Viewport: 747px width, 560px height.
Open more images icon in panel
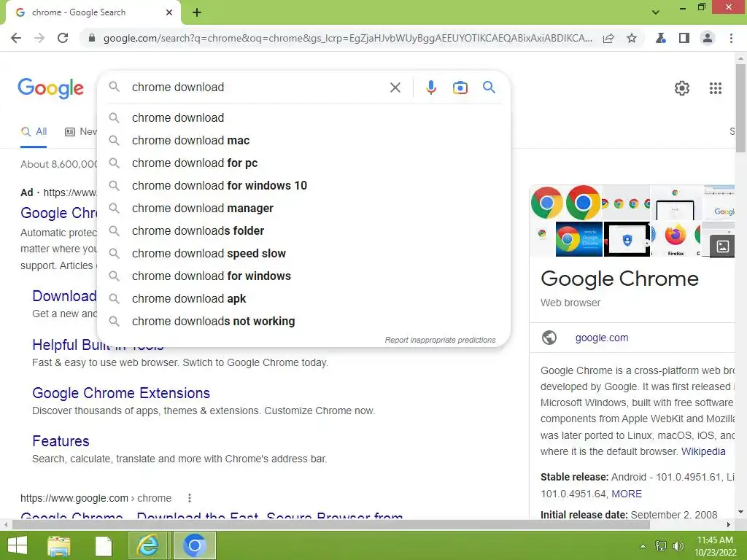tap(722, 246)
